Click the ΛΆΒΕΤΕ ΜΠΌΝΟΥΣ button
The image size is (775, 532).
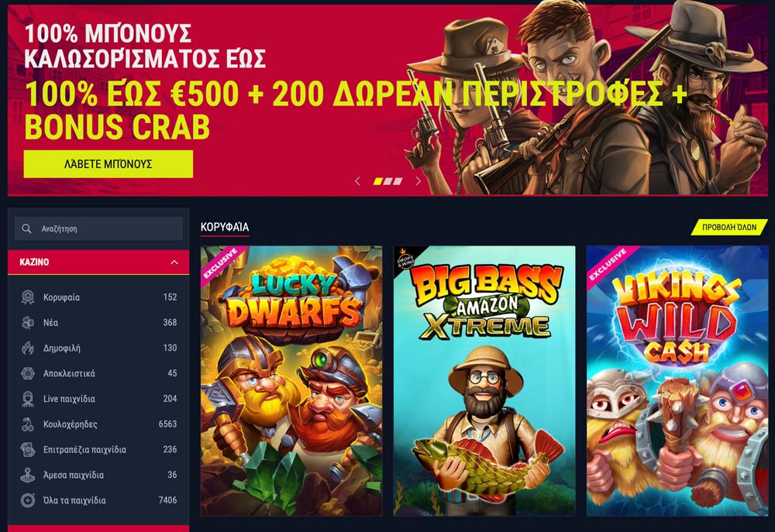[108, 164]
